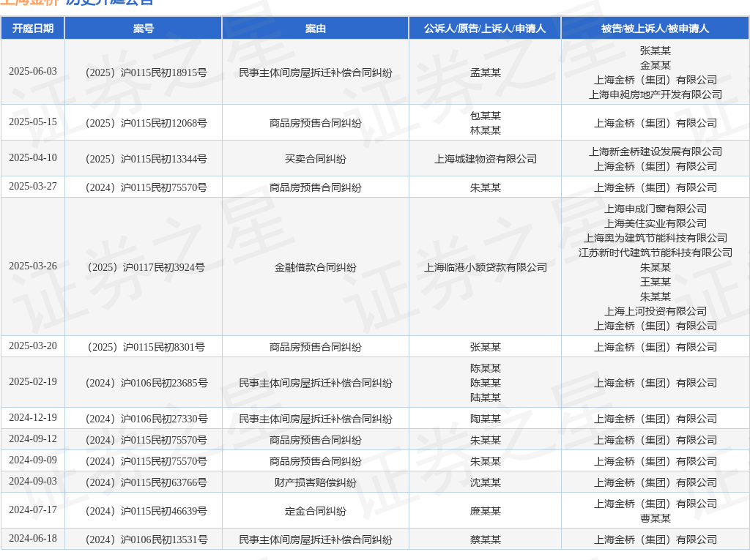
Task: Select date cell 2025-03-20
Action: 32,346
